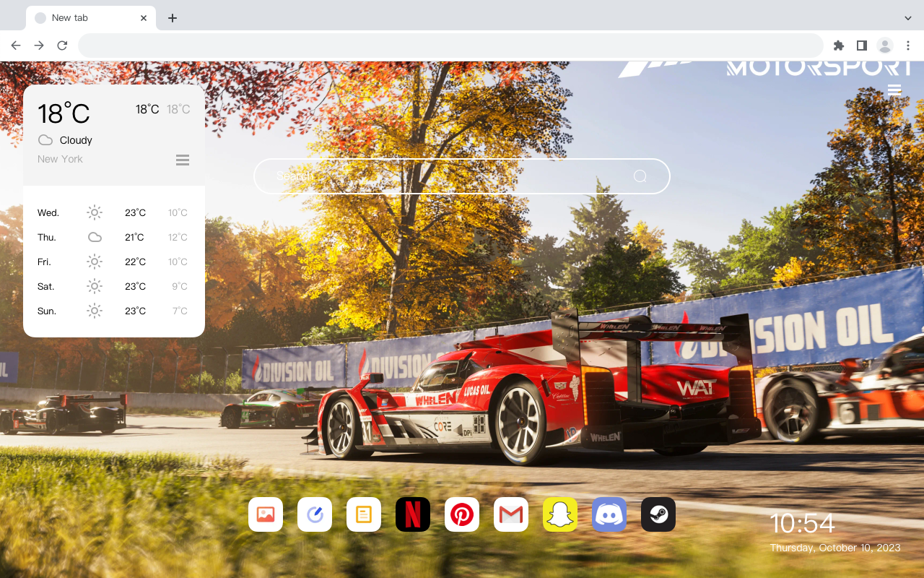The image size is (924, 578).
Task: Click into the page Search field
Action: tap(462, 176)
